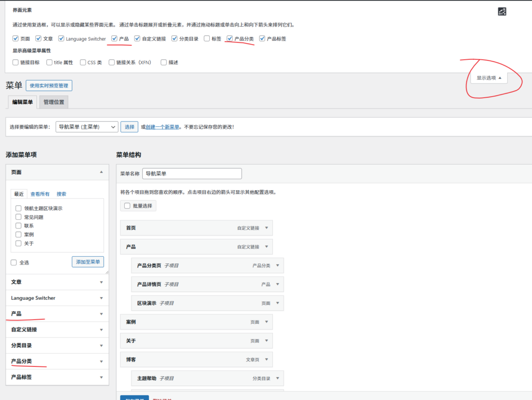Screen dimensions: 532x400
Task: Click the 使用实时预览管理 button
Action: [49, 85]
